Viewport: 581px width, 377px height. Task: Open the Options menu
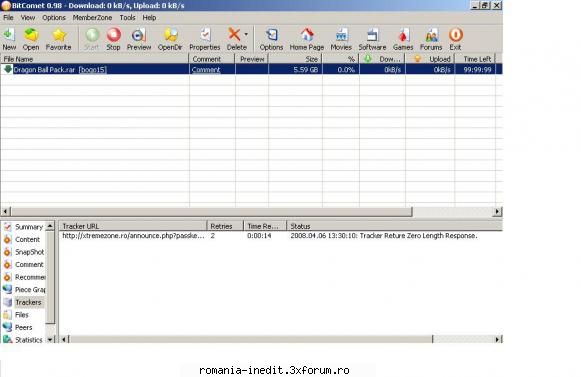pos(54,17)
